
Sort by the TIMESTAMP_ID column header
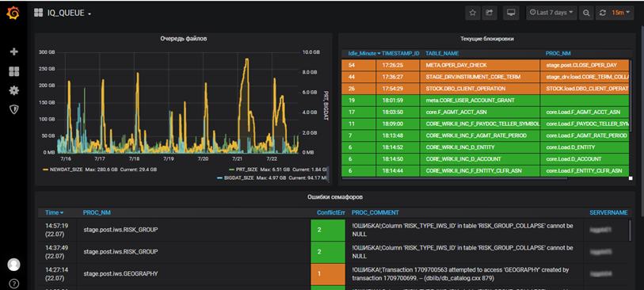[x=401, y=53]
